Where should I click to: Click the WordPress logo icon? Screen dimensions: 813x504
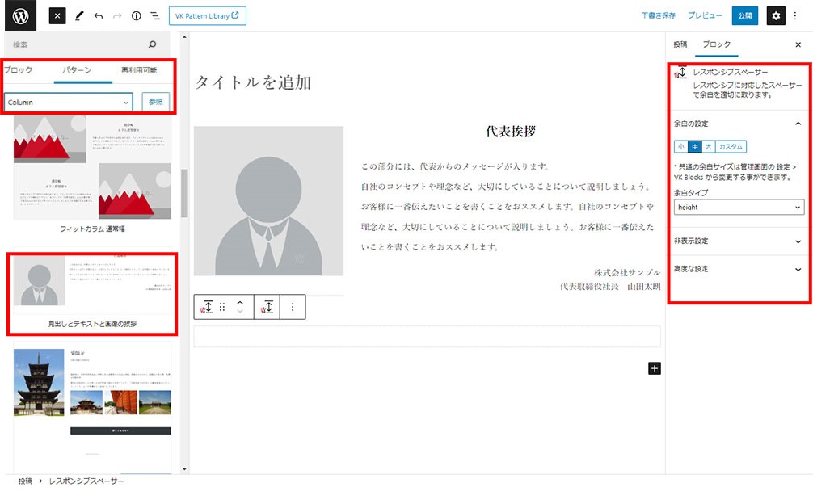20,16
